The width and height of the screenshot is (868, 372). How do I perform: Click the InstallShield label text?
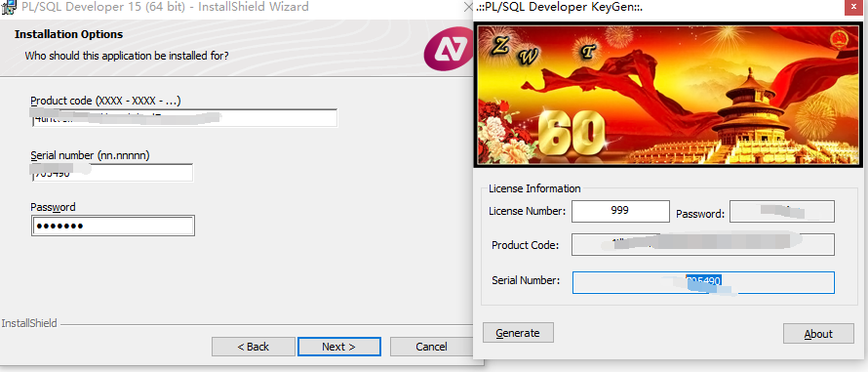pos(29,322)
